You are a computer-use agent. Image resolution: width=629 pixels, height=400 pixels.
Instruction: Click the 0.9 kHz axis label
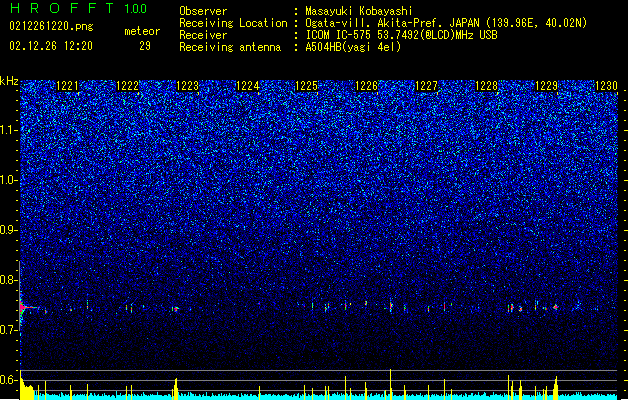point(9,230)
